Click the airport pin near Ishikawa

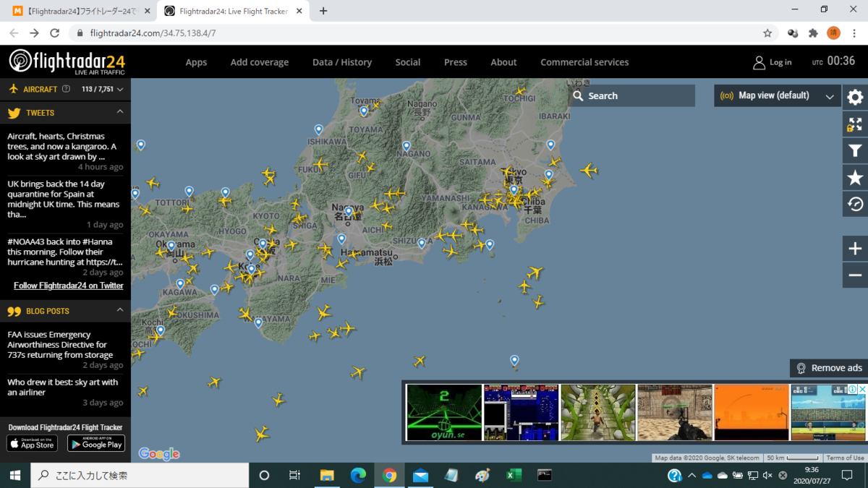(318, 130)
